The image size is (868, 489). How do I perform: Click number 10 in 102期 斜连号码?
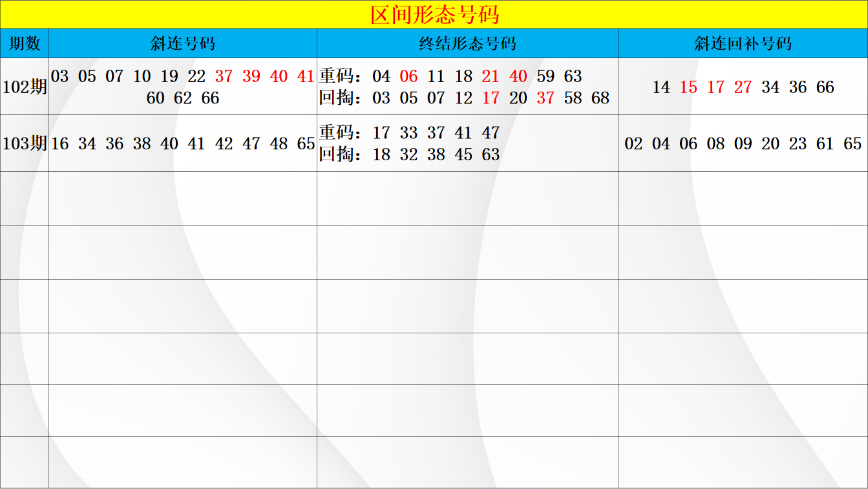point(142,76)
